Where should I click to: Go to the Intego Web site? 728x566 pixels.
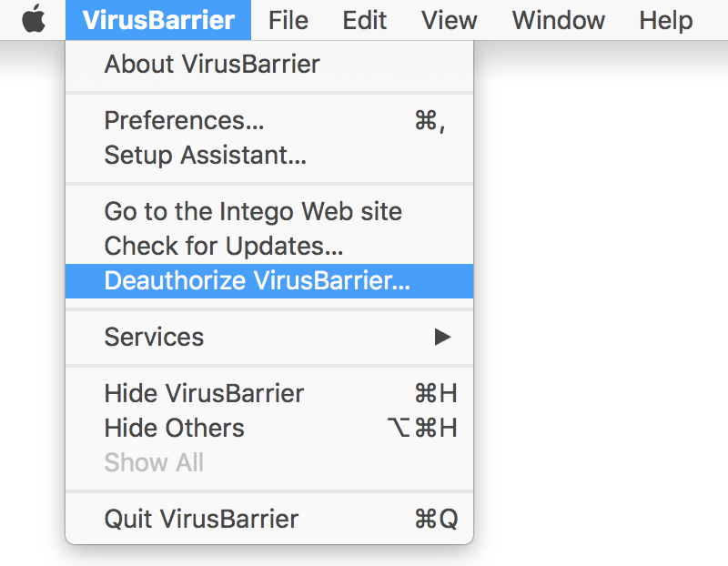(253, 212)
